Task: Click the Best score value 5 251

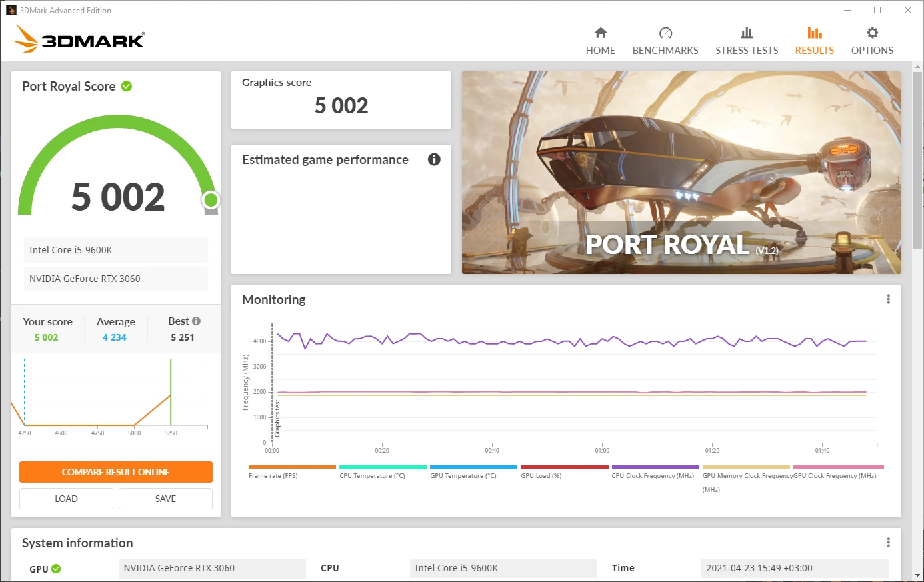Action: [x=183, y=337]
